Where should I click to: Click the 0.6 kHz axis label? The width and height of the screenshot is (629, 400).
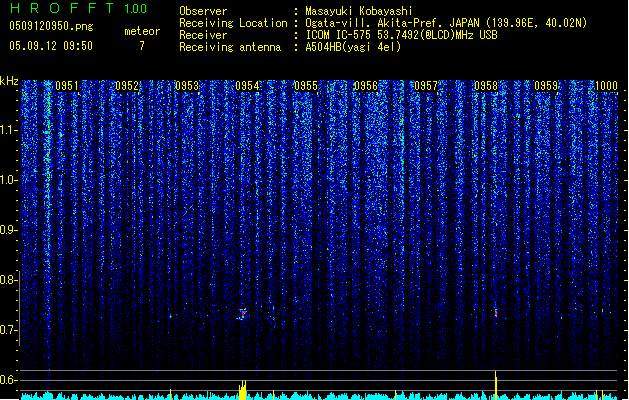(x=8, y=380)
